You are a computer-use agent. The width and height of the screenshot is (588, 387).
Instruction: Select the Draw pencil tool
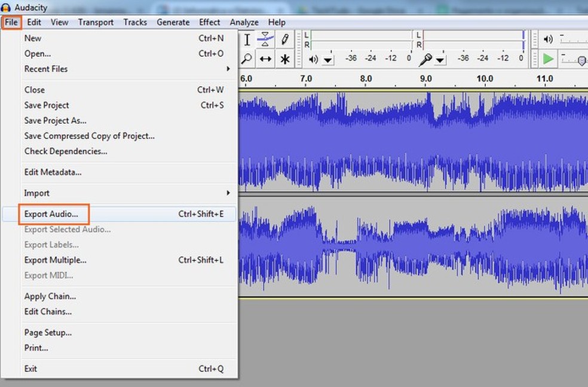coord(284,40)
